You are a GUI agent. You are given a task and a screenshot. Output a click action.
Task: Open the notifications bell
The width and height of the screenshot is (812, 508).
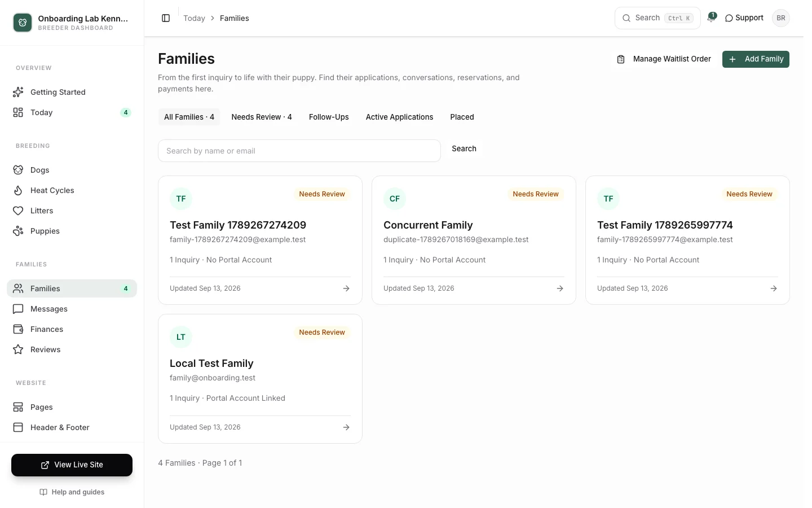[x=712, y=17]
